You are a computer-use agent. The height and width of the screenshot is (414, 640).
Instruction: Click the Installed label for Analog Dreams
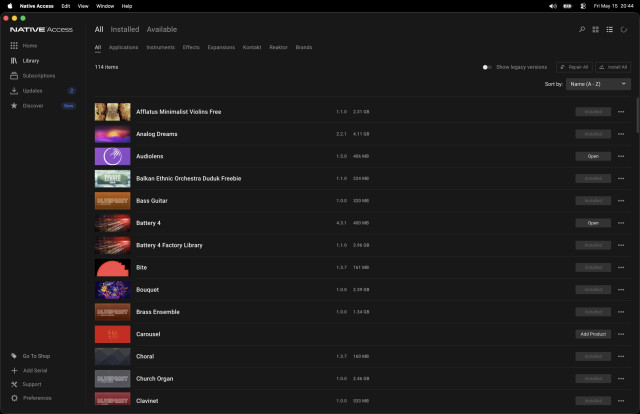[x=593, y=134]
